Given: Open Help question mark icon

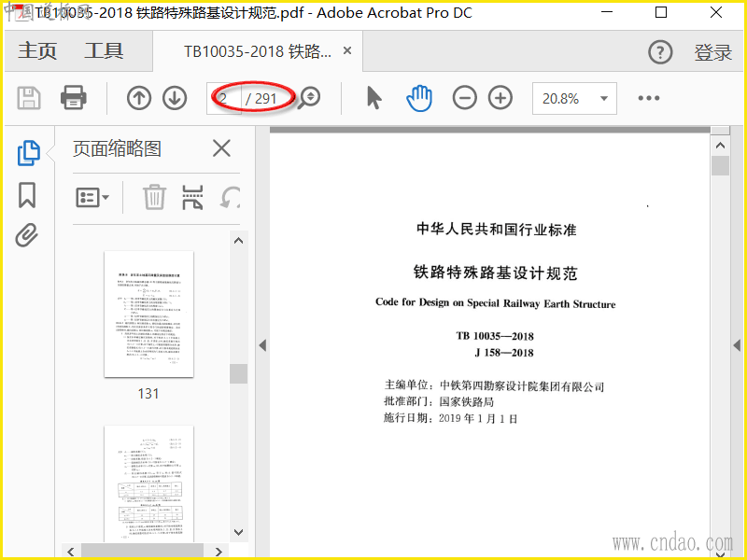Looking at the screenshot, I should 660,52.
